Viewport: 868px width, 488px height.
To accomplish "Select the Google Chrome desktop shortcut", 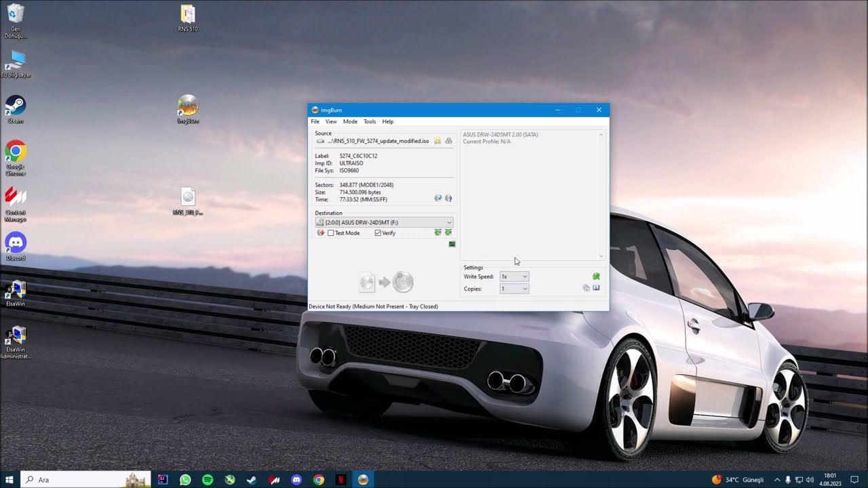I will 15,159.
